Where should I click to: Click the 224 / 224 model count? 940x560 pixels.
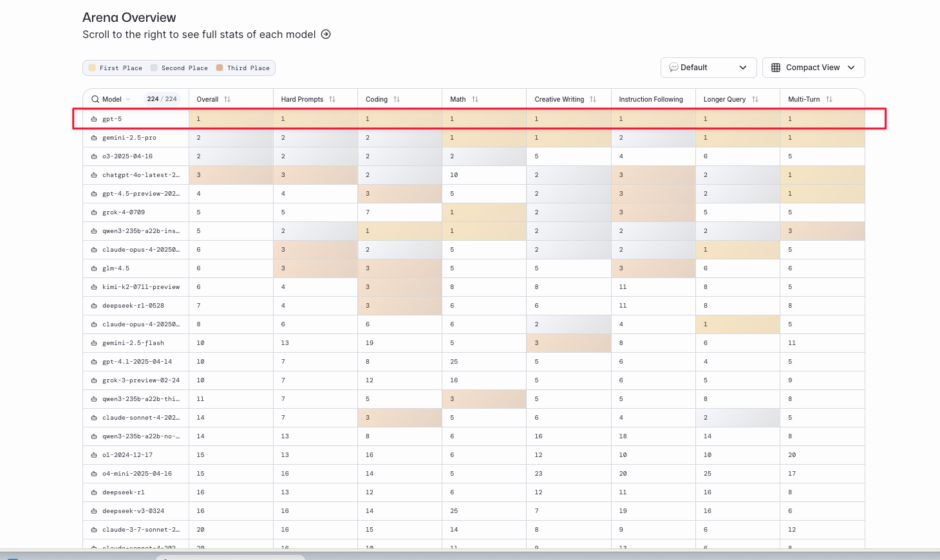pyautogui.click(x=162, y=99)
